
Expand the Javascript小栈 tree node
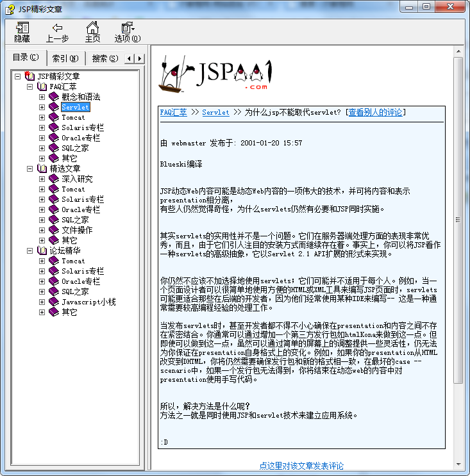[42, 302]
